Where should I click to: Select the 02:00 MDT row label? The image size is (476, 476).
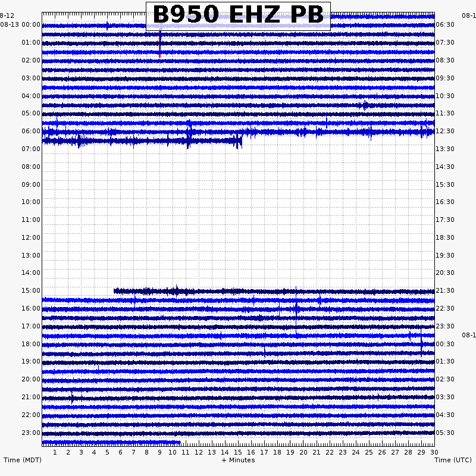(x=31, y=61)
